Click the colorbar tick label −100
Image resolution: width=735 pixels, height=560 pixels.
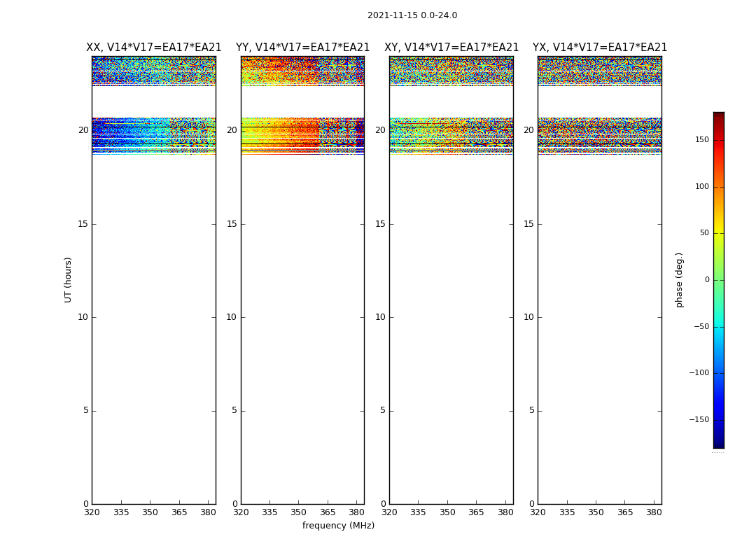point(698,373)
